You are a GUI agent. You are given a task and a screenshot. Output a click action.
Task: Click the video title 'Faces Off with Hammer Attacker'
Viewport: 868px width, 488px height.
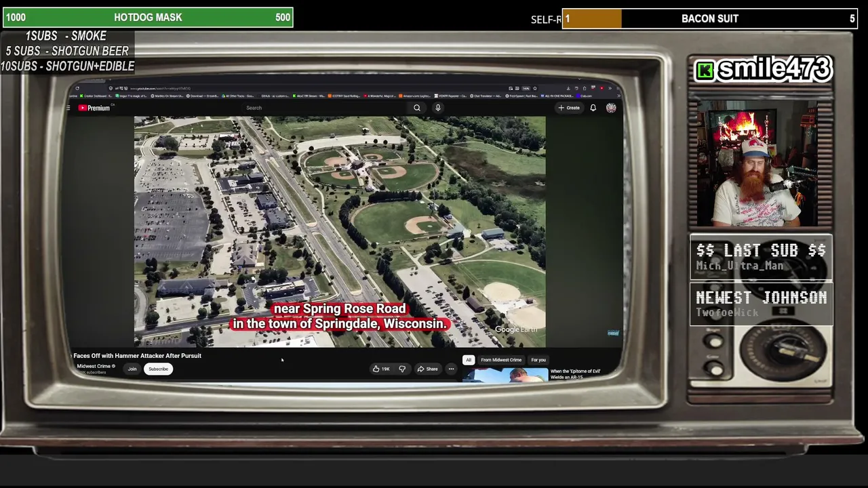click(x=137, y=356)
